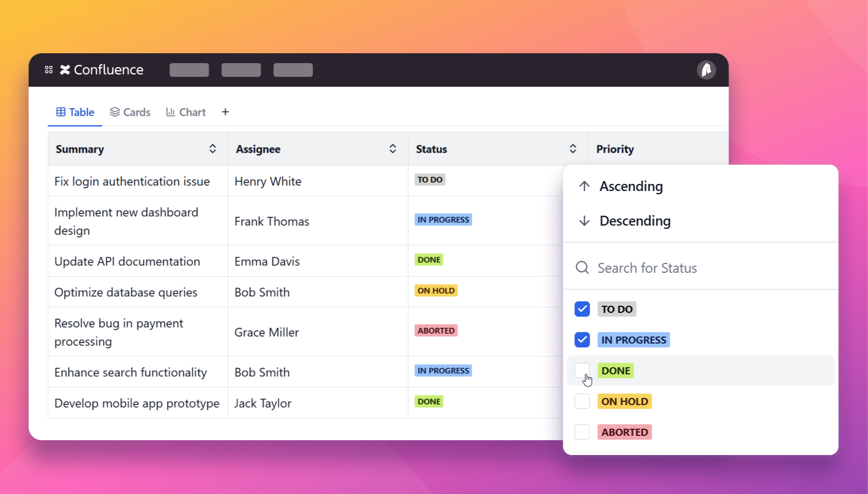Screen dimensions: 868x494
Task: Open the app switcher grid icon
Action: tap(49, 70)
